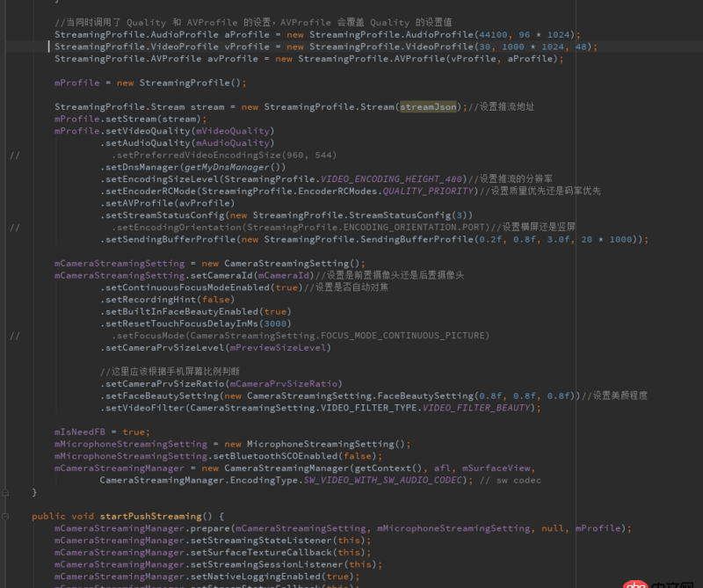Click the setBluetoothSCOEnabled method call

tap(275, 456)
